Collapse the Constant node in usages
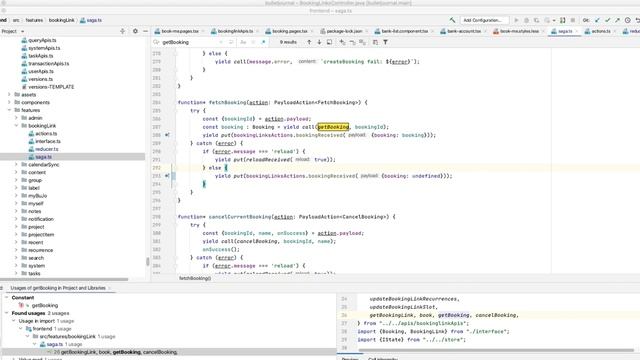The image size is (640, 360). [7, 298]
